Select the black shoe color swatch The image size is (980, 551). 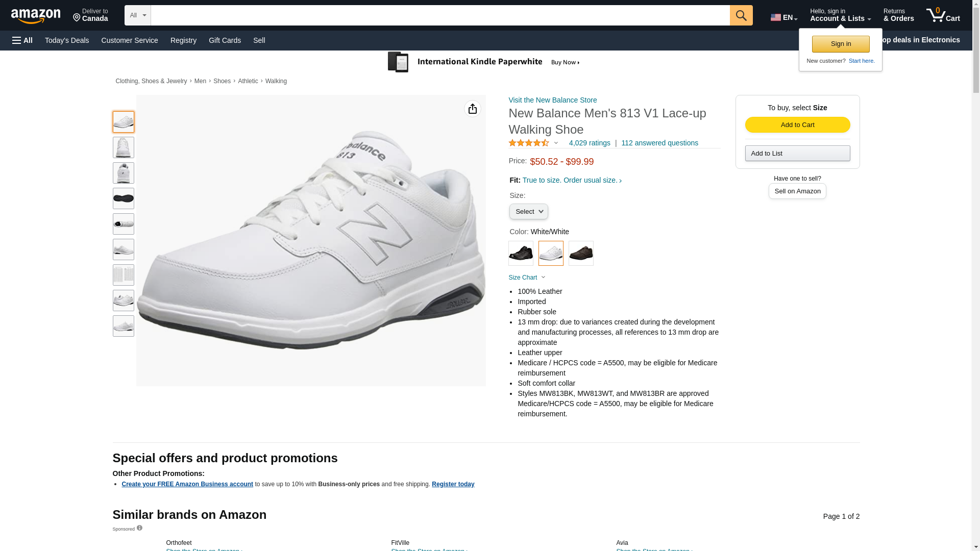521,253
